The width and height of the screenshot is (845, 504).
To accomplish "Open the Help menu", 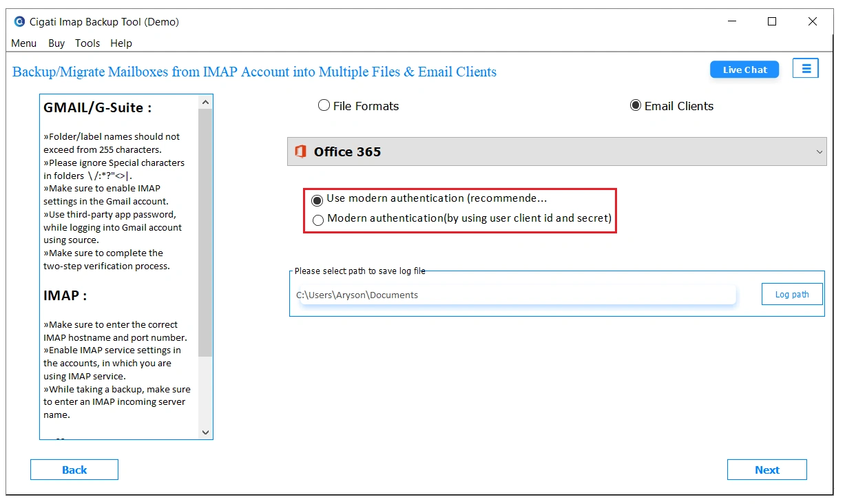I will coord(121,43).
